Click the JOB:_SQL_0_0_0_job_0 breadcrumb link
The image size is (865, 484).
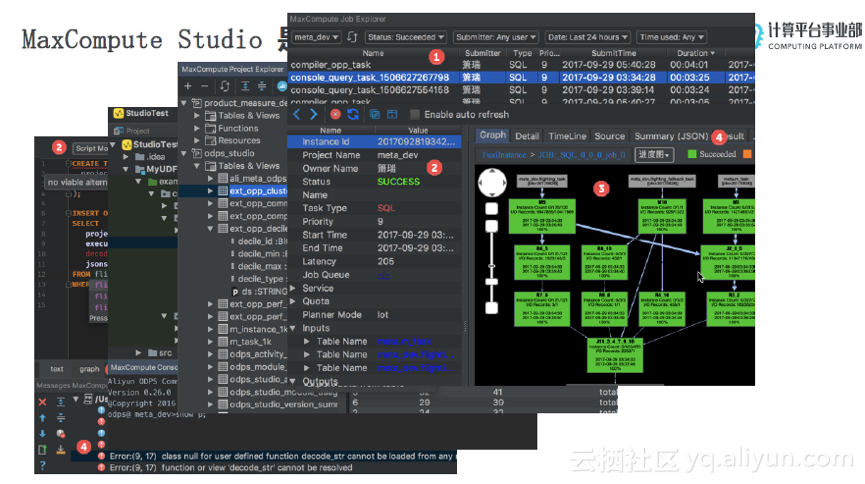coord(581,155)
